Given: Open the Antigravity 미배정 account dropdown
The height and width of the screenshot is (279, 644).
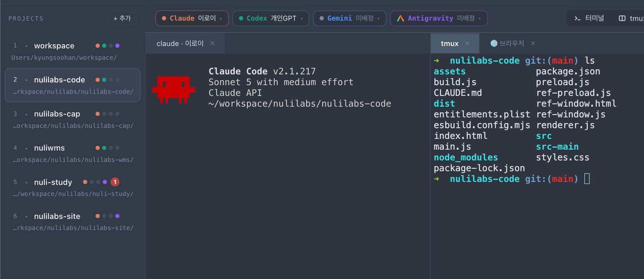Looking at the screenshot, I should click(439, 18).
